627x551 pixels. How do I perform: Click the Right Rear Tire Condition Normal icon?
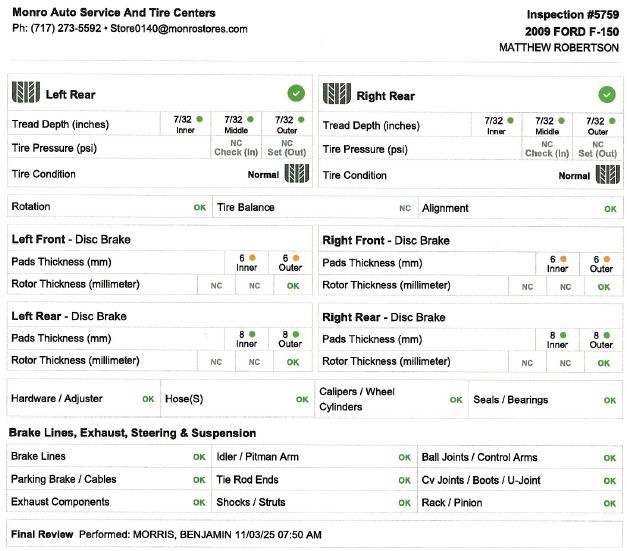click(x=608, y=175)
